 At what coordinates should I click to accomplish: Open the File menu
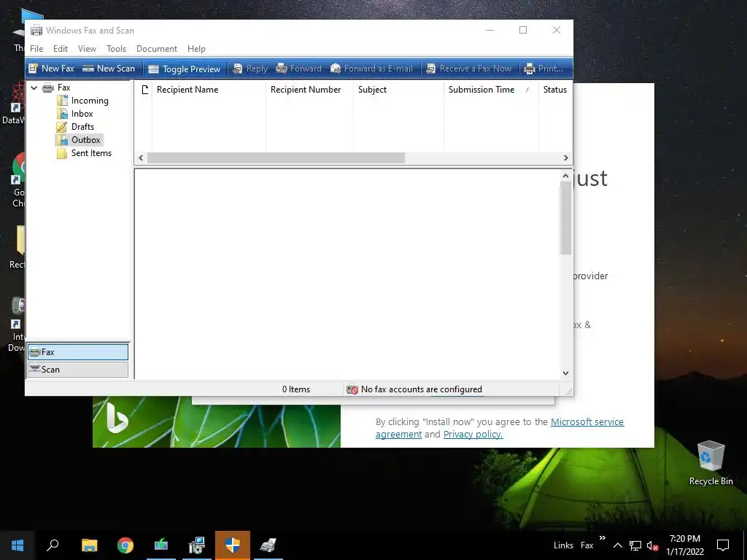(36, 49)
